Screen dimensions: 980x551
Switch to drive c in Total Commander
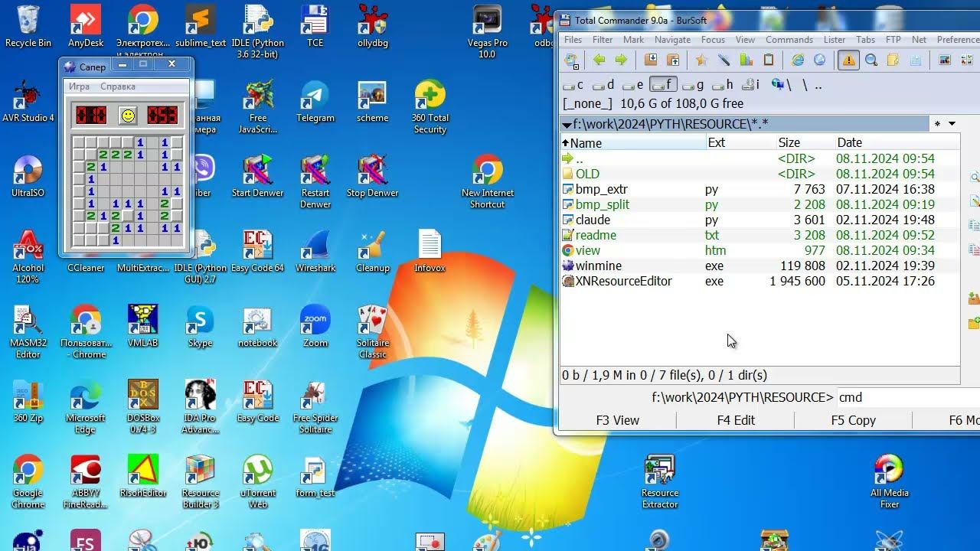(573, 85)
